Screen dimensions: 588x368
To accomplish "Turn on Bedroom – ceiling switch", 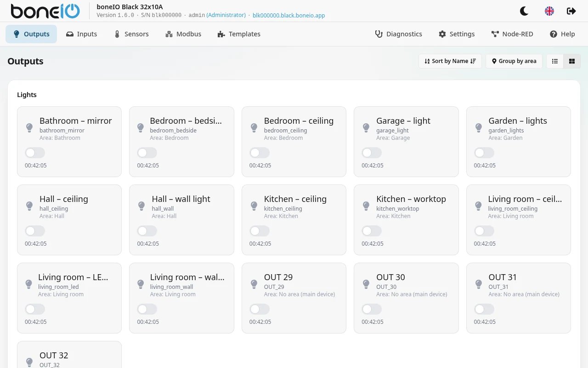I will click(x=260, y=153).
